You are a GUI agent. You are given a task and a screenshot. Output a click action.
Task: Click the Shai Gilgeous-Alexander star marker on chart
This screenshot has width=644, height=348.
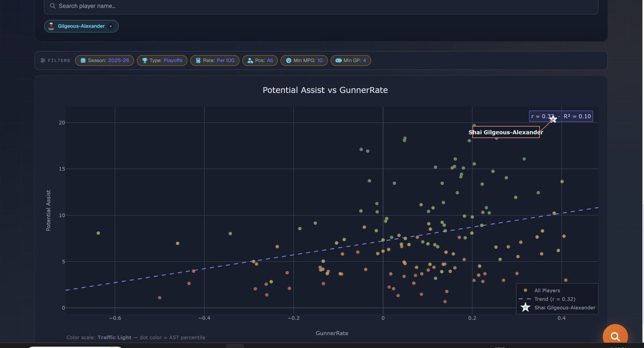[553, 119]
